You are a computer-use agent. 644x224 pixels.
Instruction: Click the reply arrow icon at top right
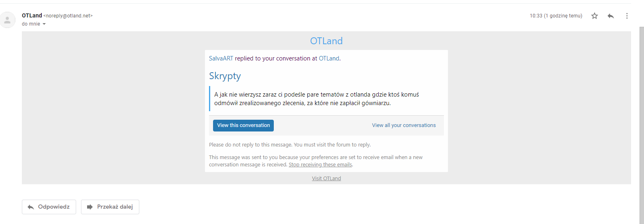click(x=611, y=16)
